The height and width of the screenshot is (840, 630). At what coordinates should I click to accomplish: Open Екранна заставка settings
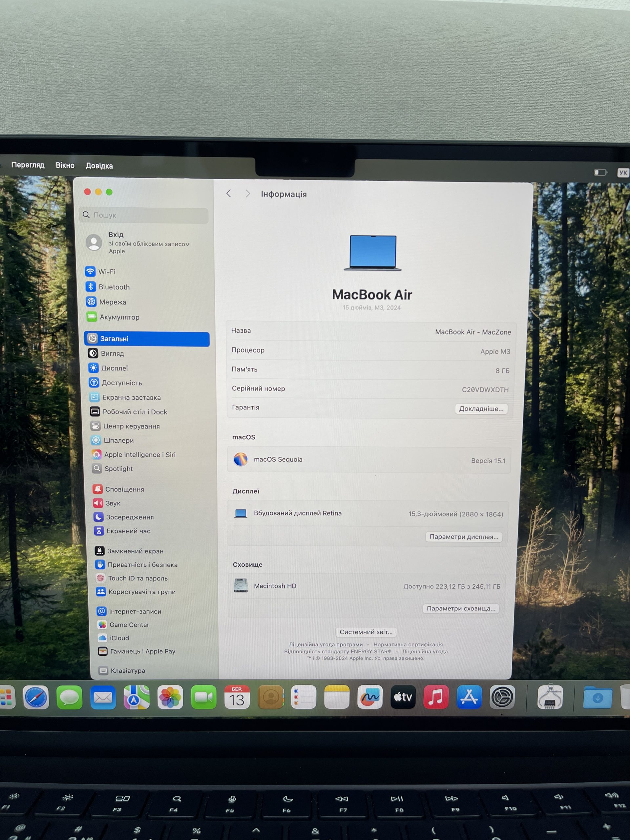pyautogui.click(x=125, y=397)
